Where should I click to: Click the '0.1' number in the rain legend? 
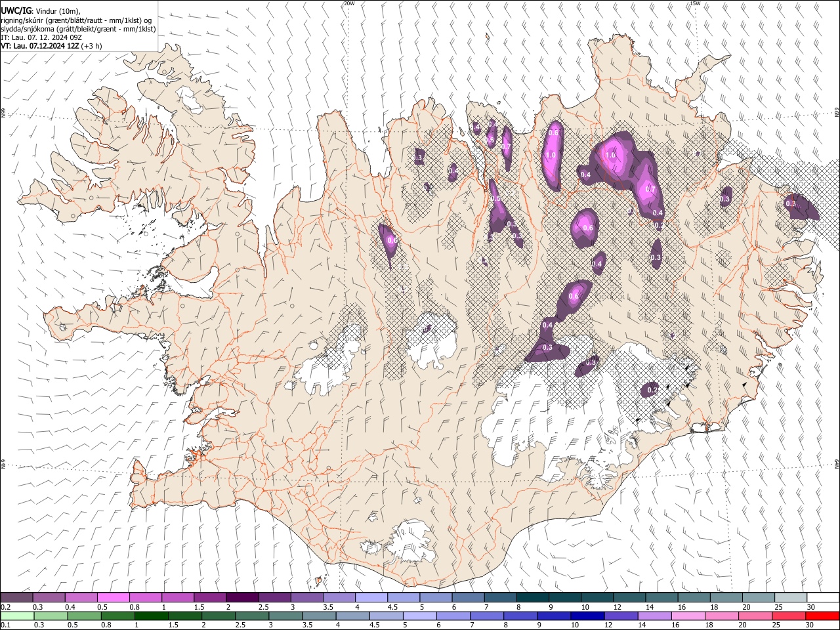coord(6,625)
